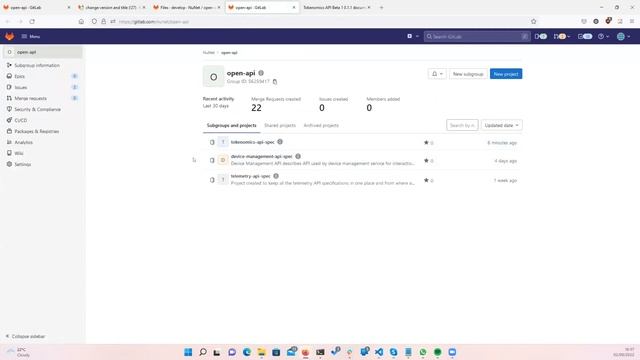The height and width of the screenshot is (360, 640).
Task: Click star icon on device-management-api-spec row
Action: point(426,160)
